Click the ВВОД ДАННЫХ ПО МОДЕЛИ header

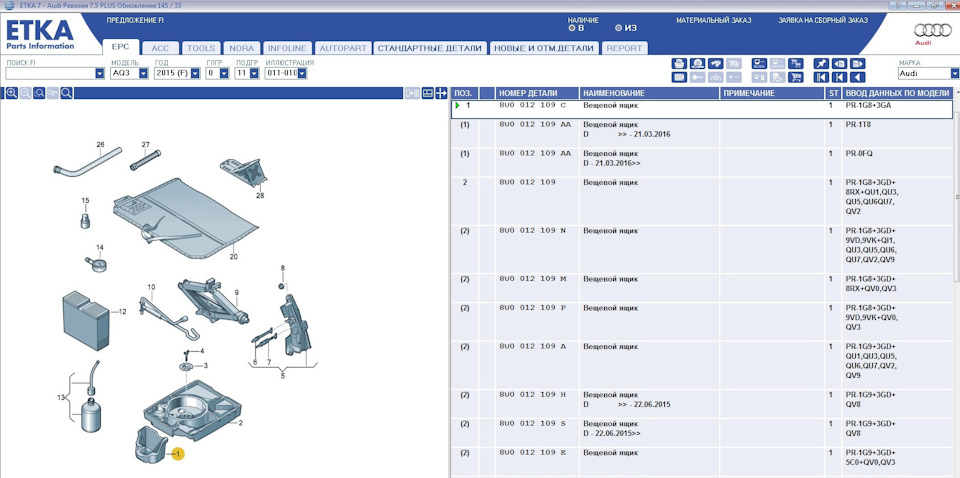click(897, 93)
